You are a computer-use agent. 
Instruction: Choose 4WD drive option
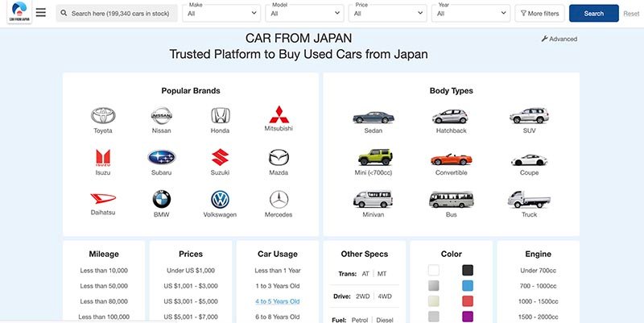(386, 296)
